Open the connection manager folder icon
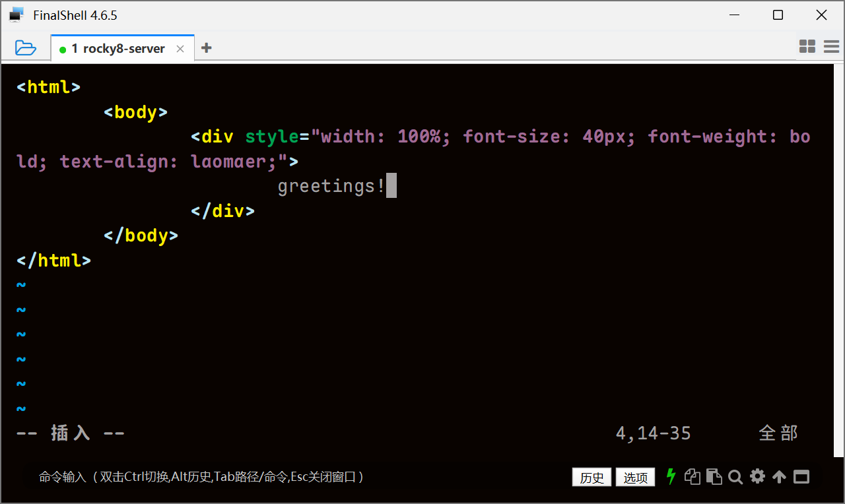This screenshot has width=845, height=504. (26, 46)
